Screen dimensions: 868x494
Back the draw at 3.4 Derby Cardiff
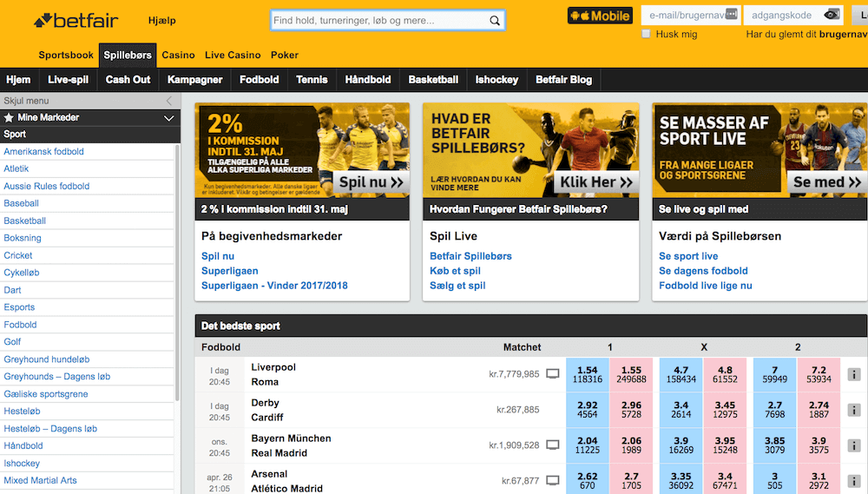click(681, 410)
